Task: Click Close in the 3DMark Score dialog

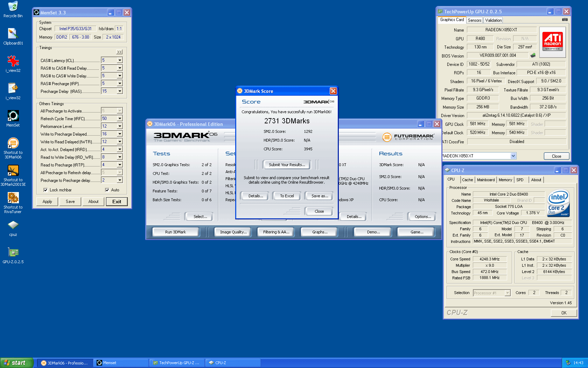Action: 319,211
